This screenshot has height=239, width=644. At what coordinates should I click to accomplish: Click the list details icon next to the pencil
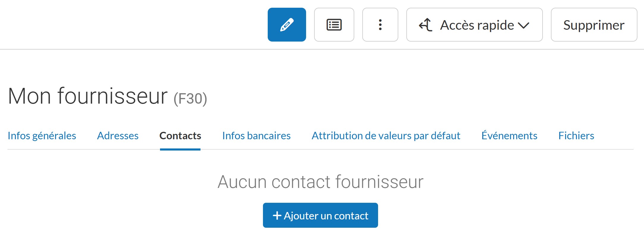334,25
